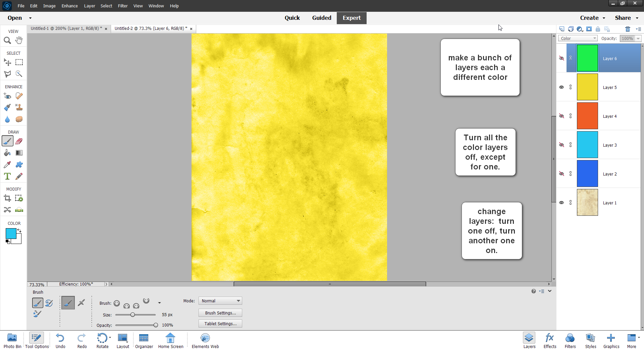Select the Zoom tool
The image size is (644, 349).
point(7,40)
